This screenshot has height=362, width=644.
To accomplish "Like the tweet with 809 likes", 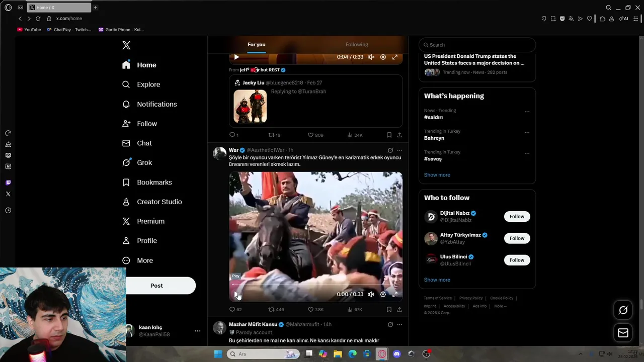I will pos(315,135).
